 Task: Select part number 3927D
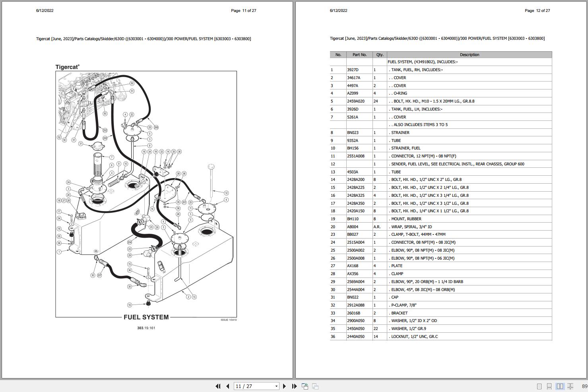353,70
